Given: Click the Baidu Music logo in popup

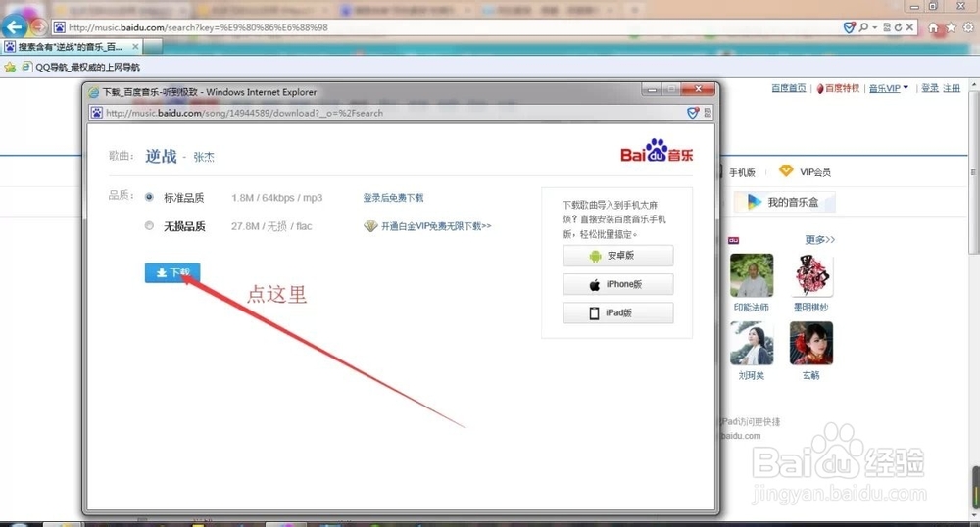Looking at the screenshot, I should pyautogui.click(x=657, y=151).
